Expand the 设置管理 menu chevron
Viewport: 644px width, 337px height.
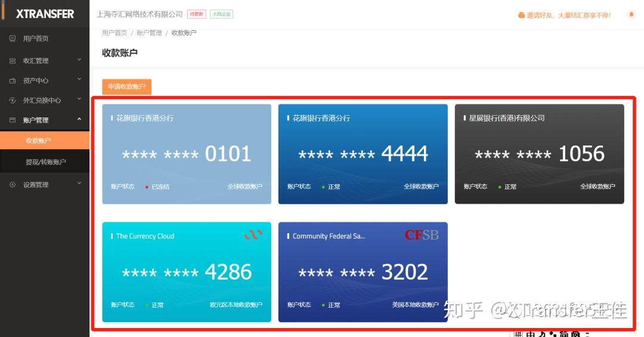click(79, 184)
